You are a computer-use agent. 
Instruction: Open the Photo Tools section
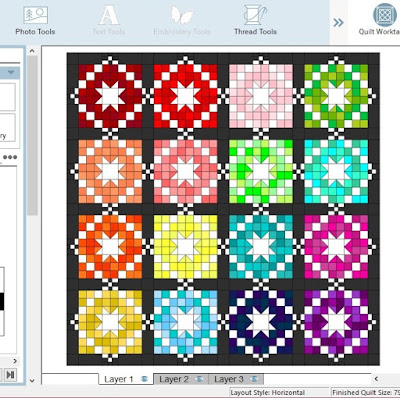(x=35, y=20)
